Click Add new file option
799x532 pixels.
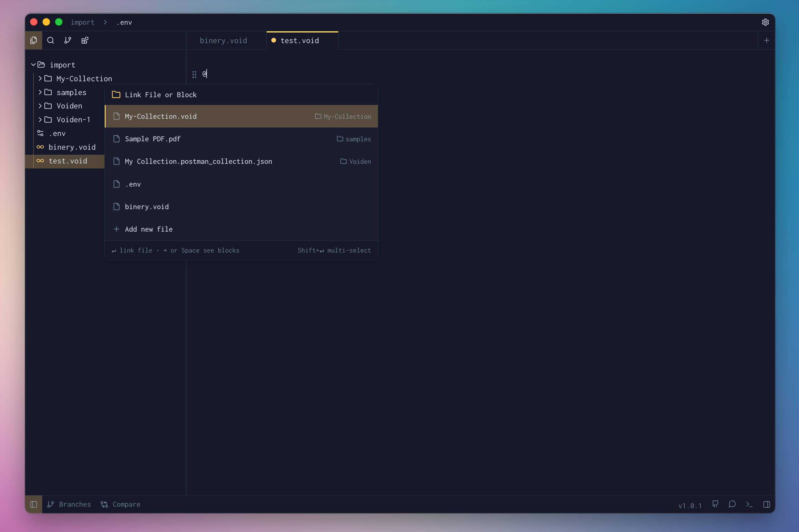(148, 229)
